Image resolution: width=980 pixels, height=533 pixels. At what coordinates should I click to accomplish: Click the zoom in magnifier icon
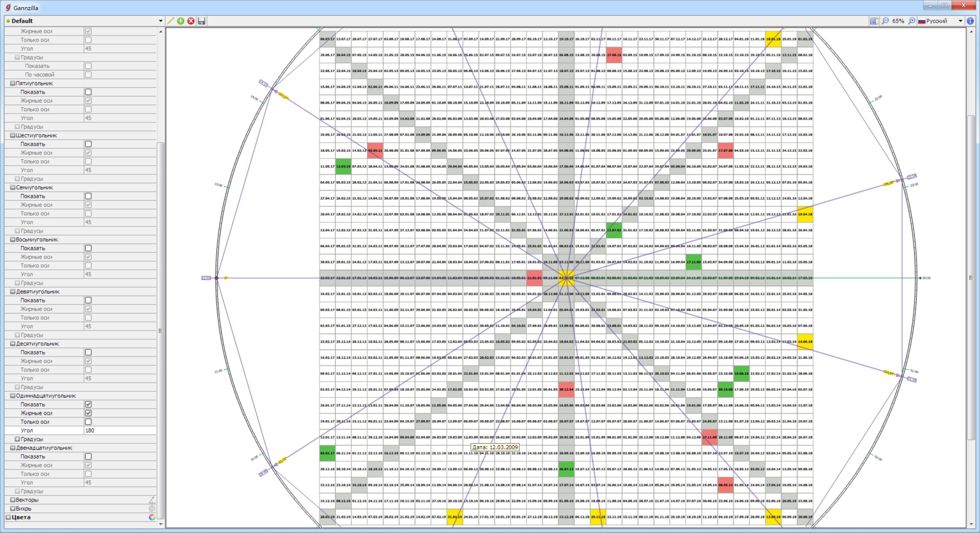click(x=912, y=21)
